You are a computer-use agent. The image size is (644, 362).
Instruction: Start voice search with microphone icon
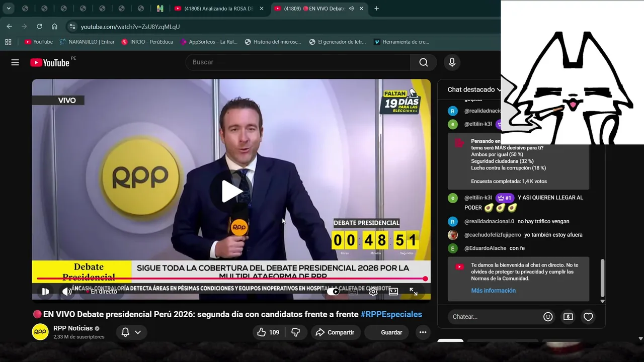click(x=452, y=62)
